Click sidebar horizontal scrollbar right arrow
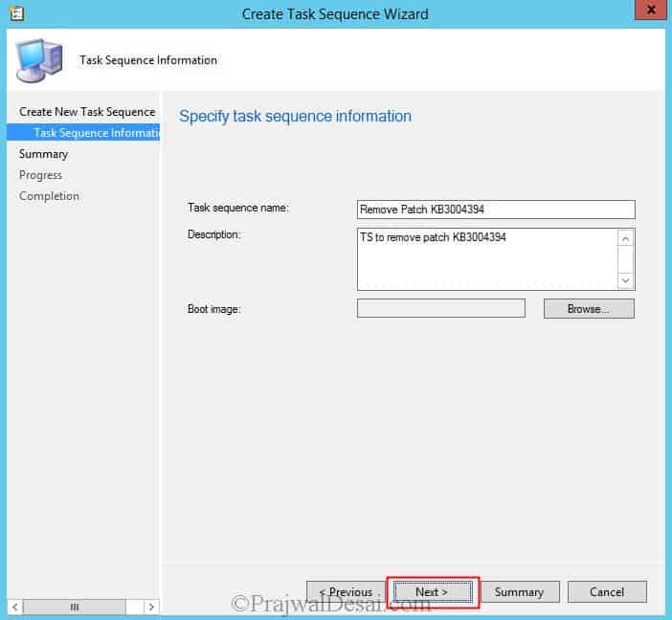 coord(151,607)
